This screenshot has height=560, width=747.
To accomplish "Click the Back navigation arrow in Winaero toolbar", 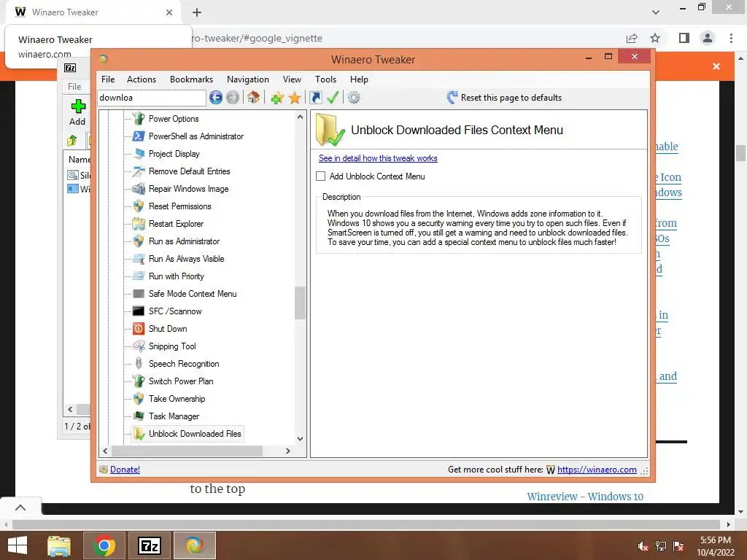I will [216, 98].
